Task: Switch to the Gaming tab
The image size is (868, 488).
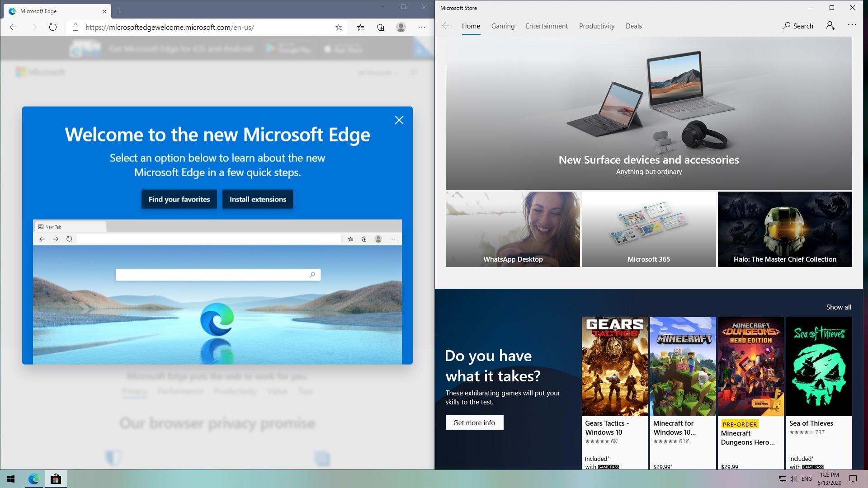Action: 503,26
